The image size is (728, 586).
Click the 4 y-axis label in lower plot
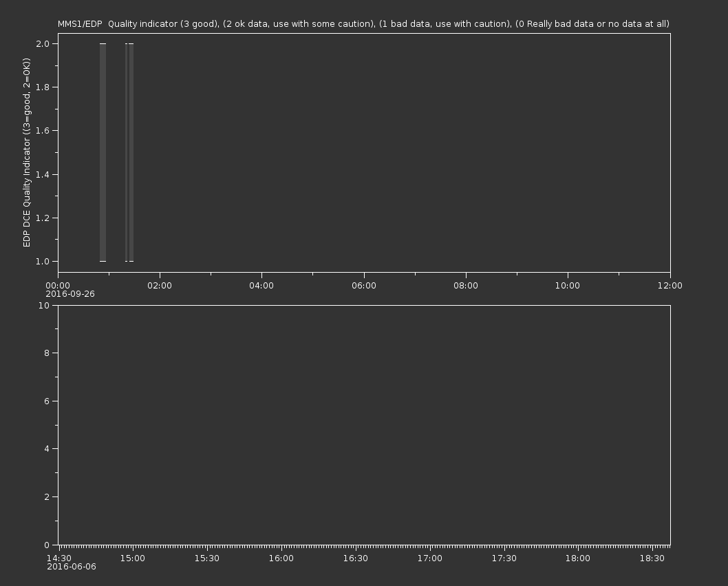tap(47, 449)
